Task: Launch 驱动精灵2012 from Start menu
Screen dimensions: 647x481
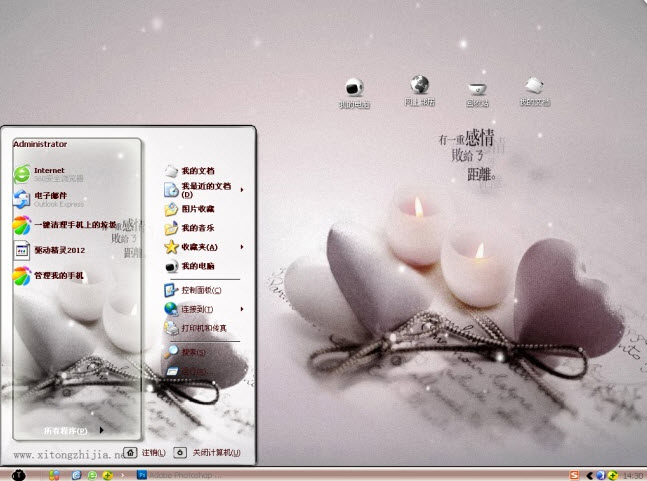Action: [50, 250]
